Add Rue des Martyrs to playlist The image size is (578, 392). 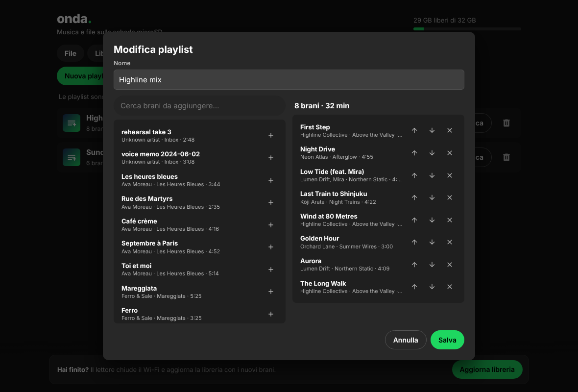[270, 202]
